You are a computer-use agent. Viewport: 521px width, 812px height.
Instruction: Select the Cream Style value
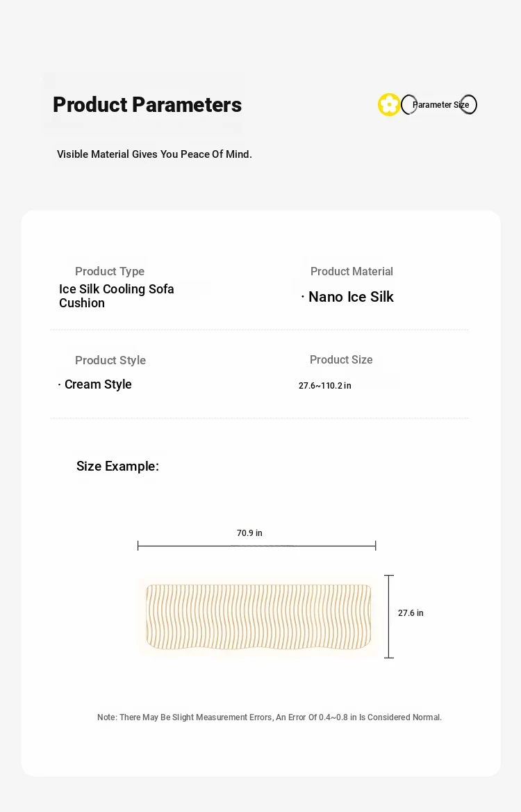coord(98,384)
